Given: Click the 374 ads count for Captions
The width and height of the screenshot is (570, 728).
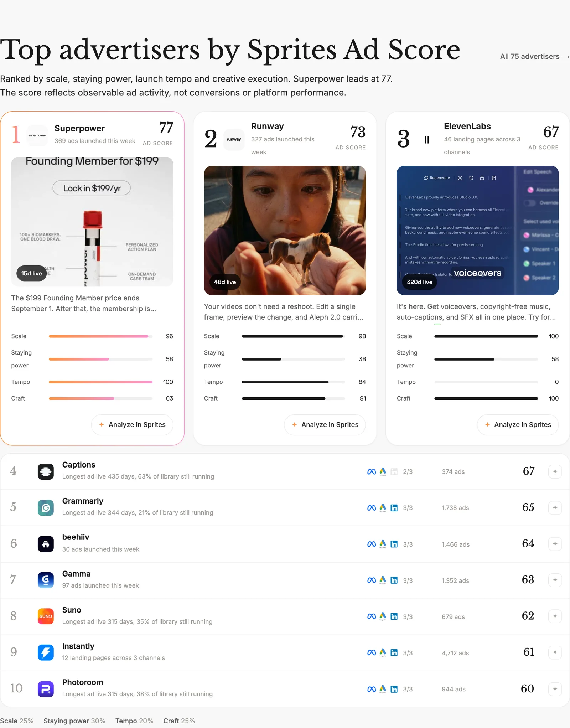Looking at the screenshot, I should (453, 472).
